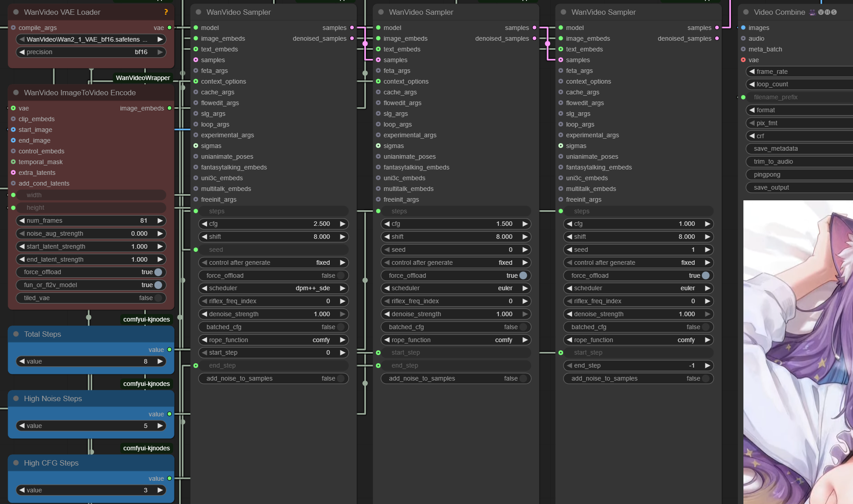Toggle pingpong in Video Combine
Viewport: 853px width, 504px height.
(x=799, y=174)
